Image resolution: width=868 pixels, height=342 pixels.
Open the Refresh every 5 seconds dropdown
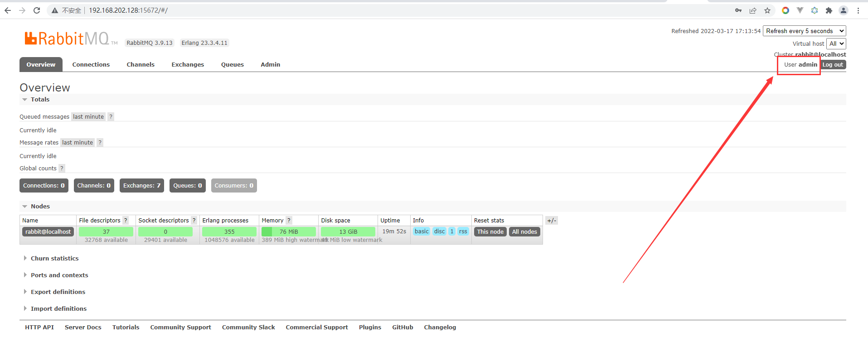point(805,31)
